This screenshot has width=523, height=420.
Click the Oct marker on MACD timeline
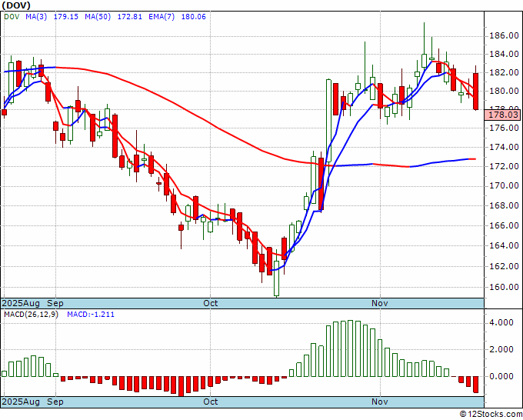211,402
